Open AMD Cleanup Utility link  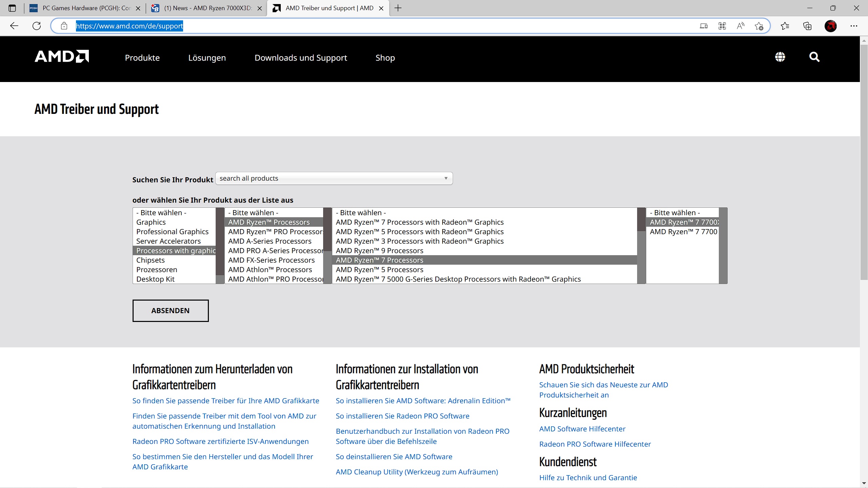[416, 472]
